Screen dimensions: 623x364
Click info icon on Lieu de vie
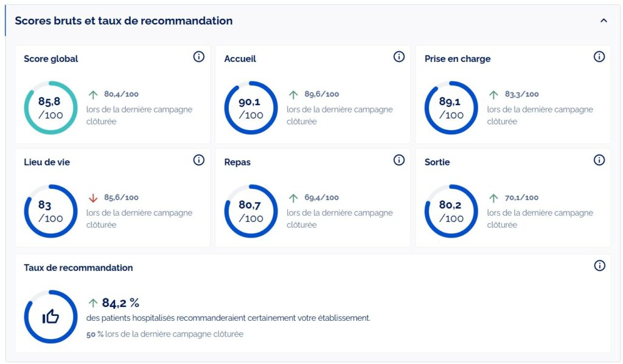[x=198, y=160]
